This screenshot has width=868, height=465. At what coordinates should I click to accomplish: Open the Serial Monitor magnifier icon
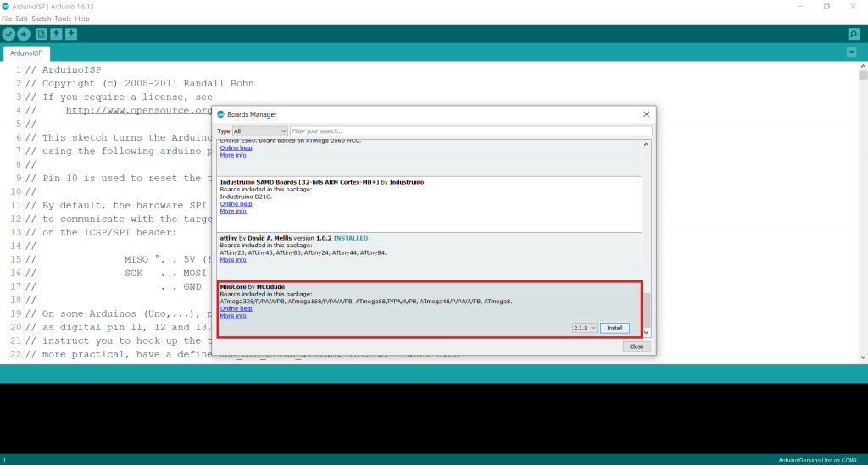point(854,34)
